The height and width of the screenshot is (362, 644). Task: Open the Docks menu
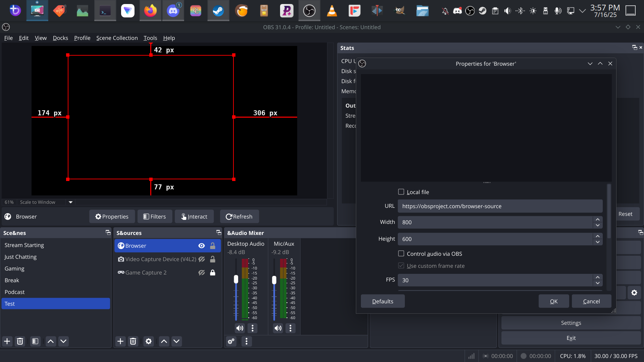click(x=60, y=38)
